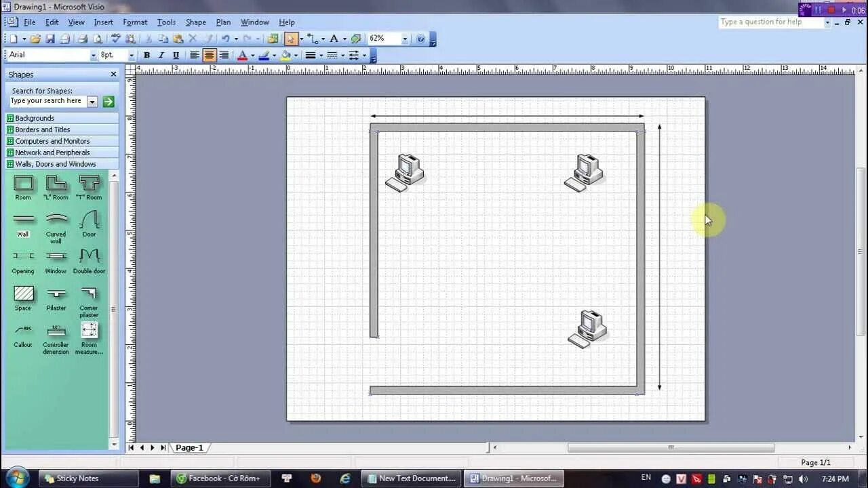Open the shape search history dropdown
The height and width of the screenshot is (488, 868).
click(92, 101)
